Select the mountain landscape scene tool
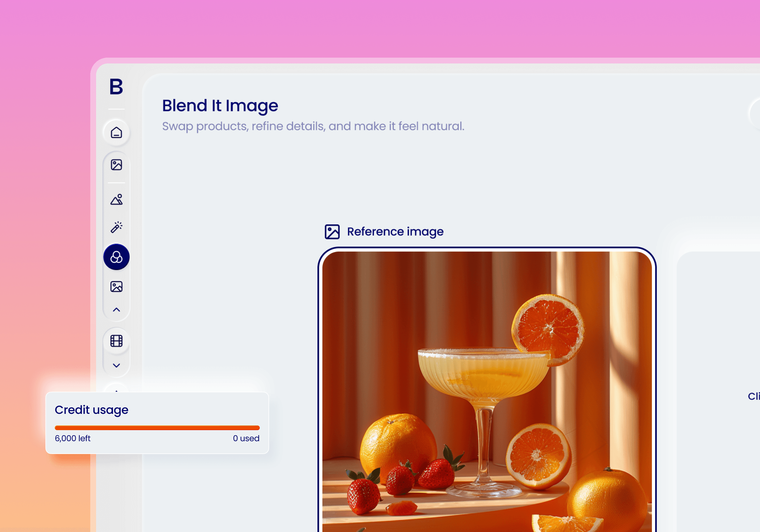Viewport: 760px width, 532px height. tap(116, 200)
